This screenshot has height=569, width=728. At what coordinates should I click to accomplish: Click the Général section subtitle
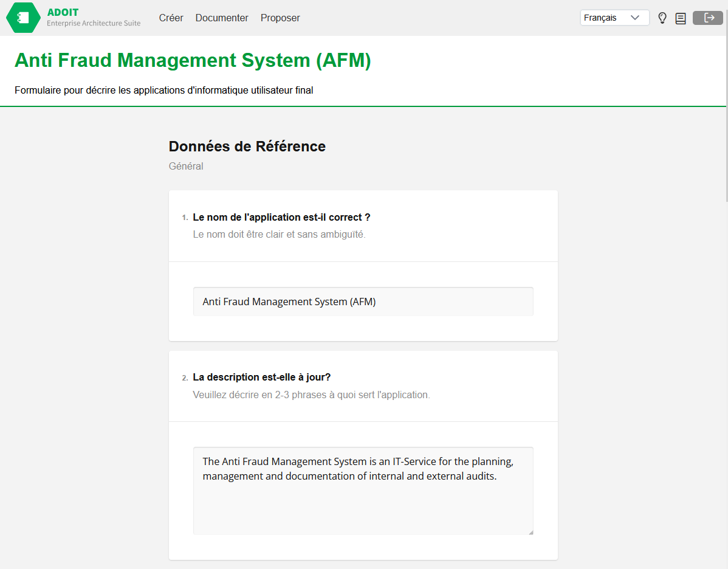pos(186,166)
